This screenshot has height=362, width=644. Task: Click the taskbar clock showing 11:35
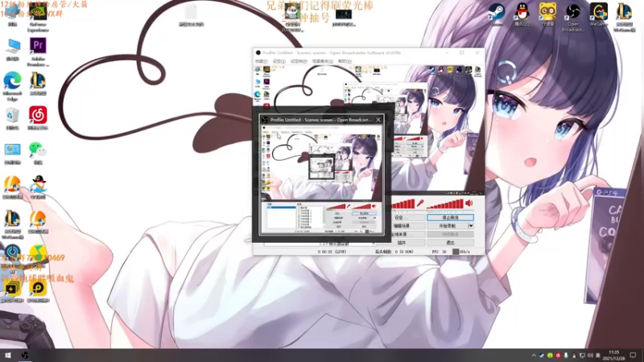[x=613, y=356]
